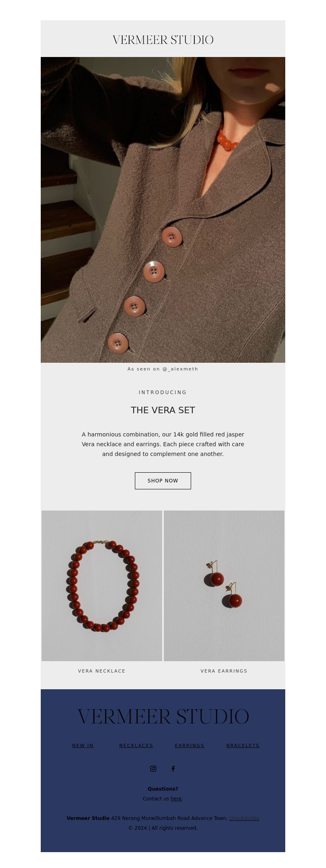Visit the BRACELETS category link
The width and height of the screenshot is (326, 868).
(x=243, y=745)
